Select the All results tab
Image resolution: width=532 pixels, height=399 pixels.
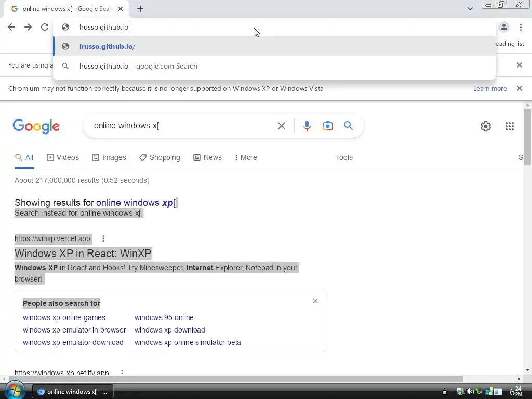click(x=24, y=157)
